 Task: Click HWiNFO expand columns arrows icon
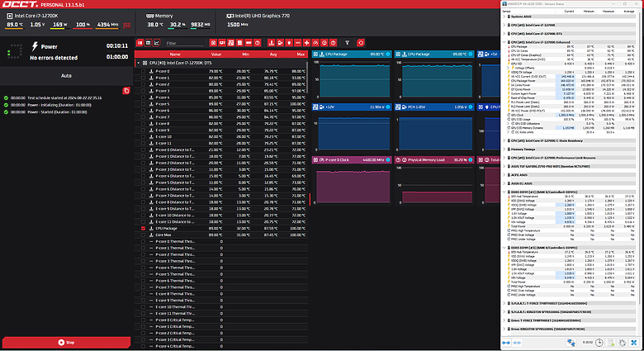pyautogui.click(x=506, y=343)
